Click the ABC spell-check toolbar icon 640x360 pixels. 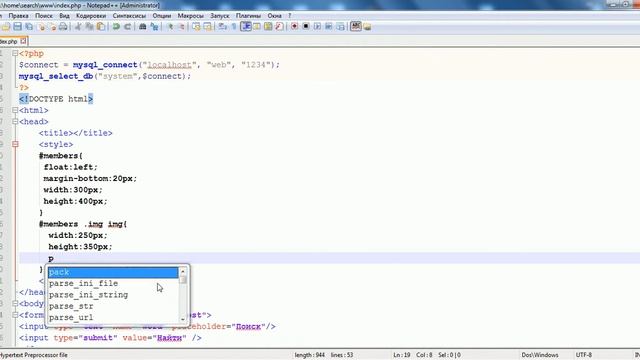pyautogui.click(x=356, y=26)
